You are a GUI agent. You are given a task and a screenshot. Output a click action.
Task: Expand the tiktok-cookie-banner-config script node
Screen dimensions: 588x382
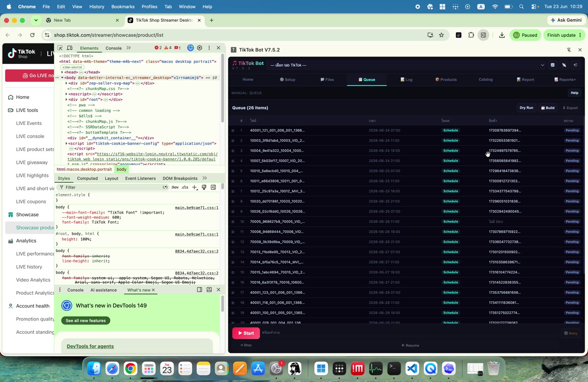click(x=67, y=143)
